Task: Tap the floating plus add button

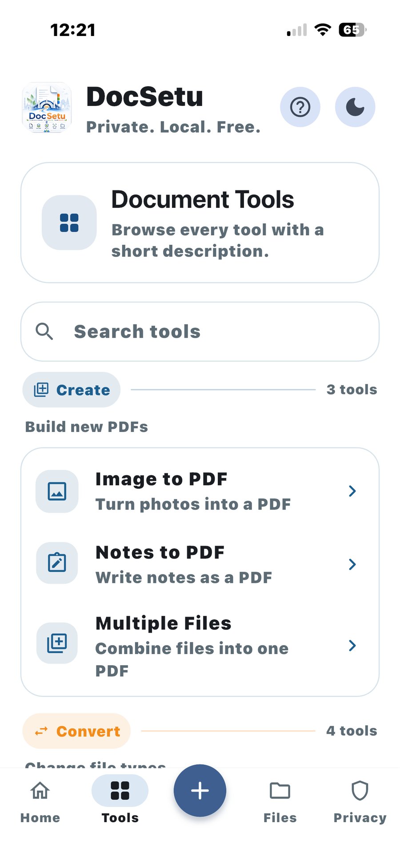Action: (x=200, y=791)
